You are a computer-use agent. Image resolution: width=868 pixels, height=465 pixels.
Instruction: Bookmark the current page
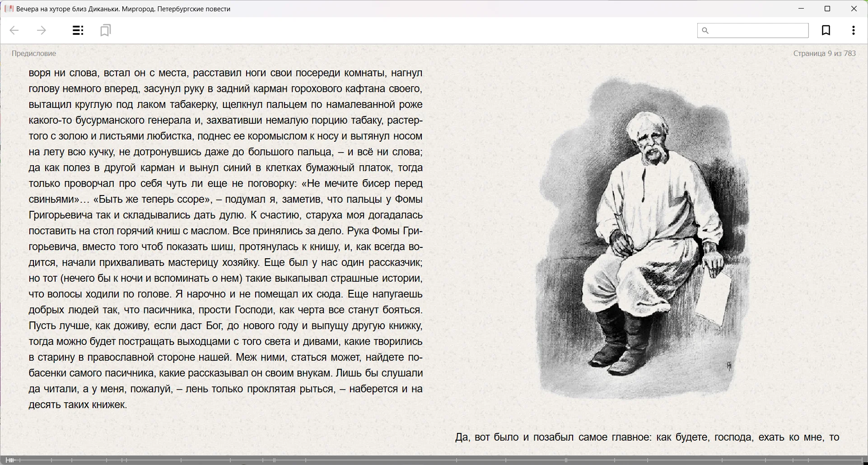point(826,31)
